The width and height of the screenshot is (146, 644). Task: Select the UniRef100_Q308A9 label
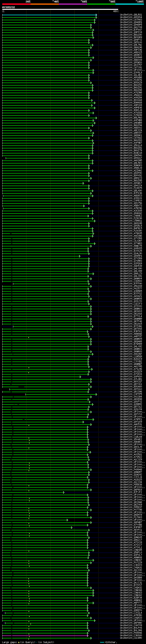pyautogui.click(x=131, y=58)
